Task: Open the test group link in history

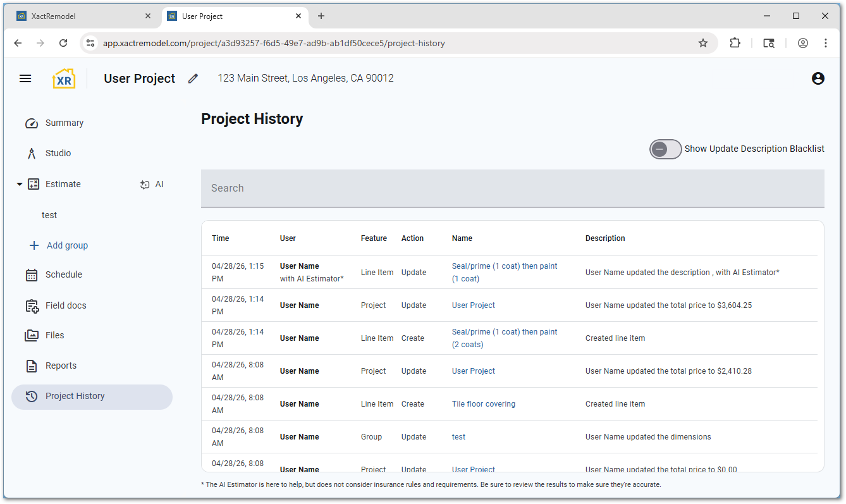Action: point(459,437)
